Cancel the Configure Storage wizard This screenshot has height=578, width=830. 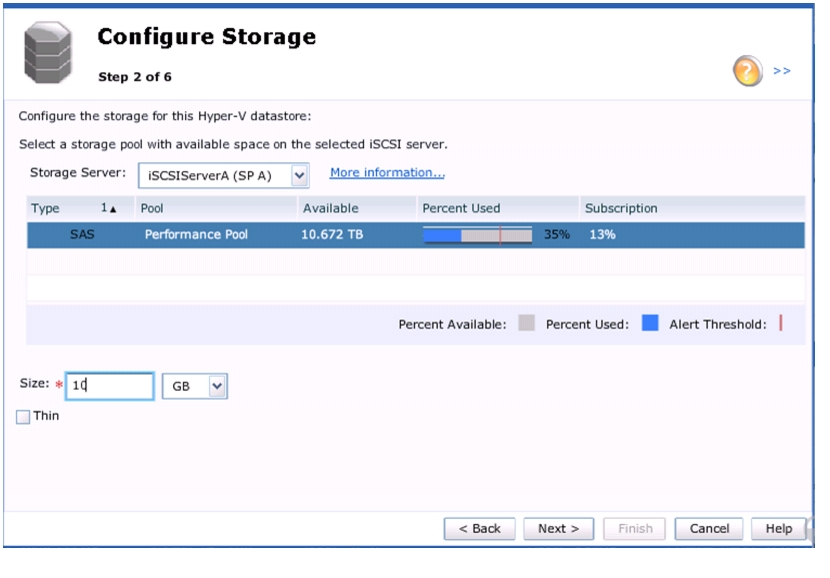pos(709,529)
